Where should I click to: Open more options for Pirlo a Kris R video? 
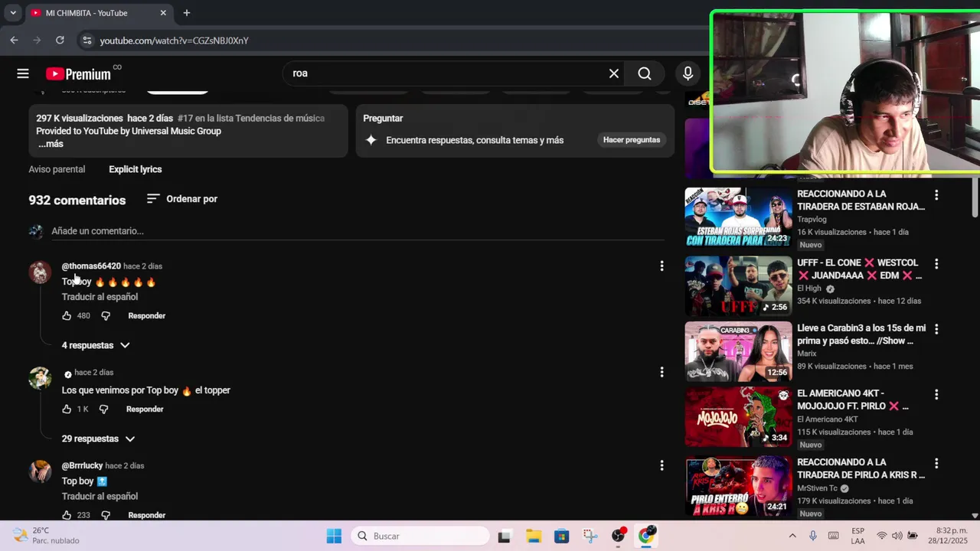[936, 464]
